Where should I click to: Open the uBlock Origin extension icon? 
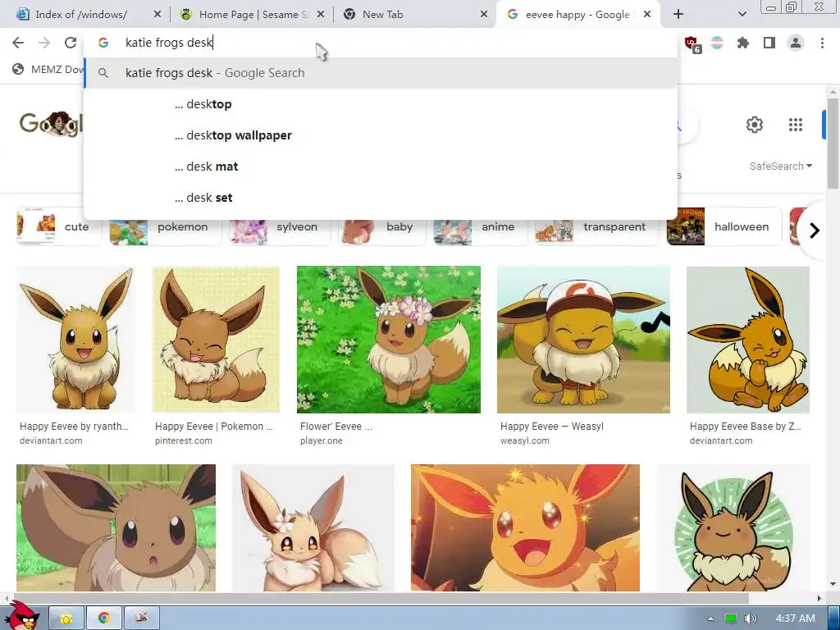click(x=692, y=43)
